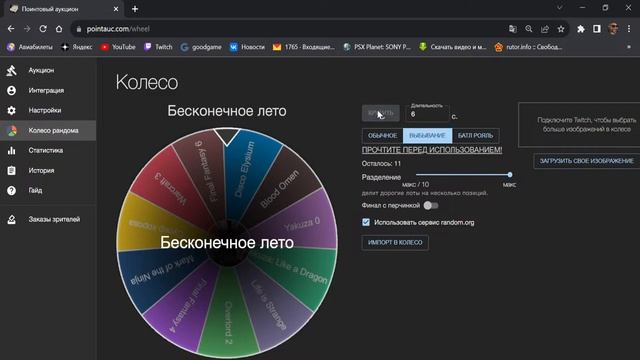Open a new browser tab with the plus button
This screenshot has height=360, width=640.
(x=135, y=9)
